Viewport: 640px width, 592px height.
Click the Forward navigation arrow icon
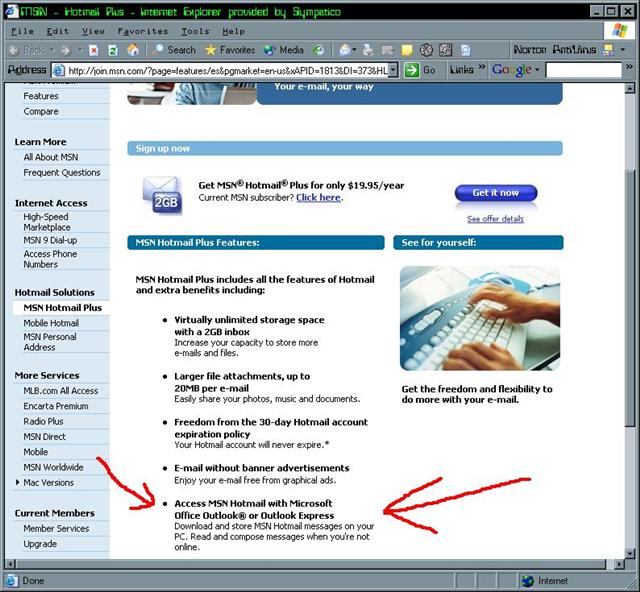[x=65, y=50]
